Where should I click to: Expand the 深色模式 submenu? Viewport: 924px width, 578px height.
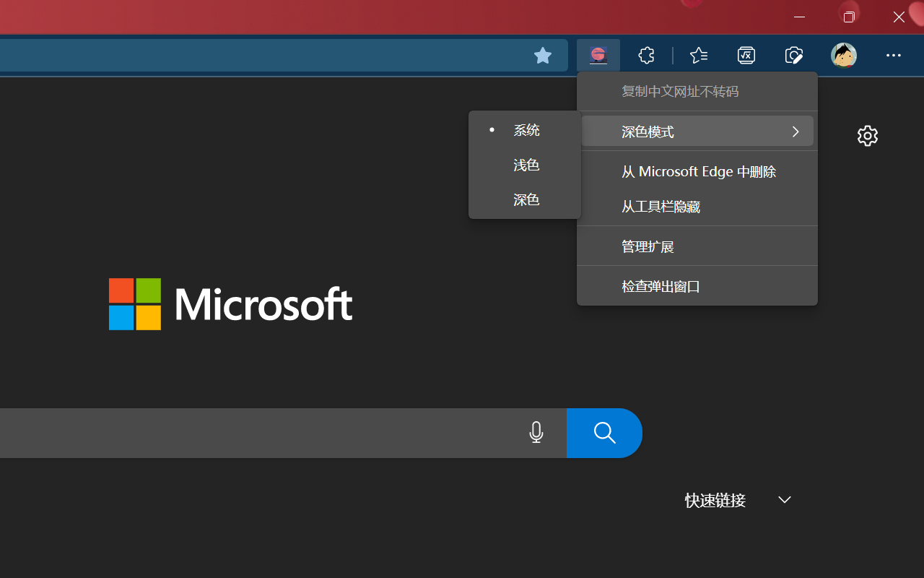point(697,131)
